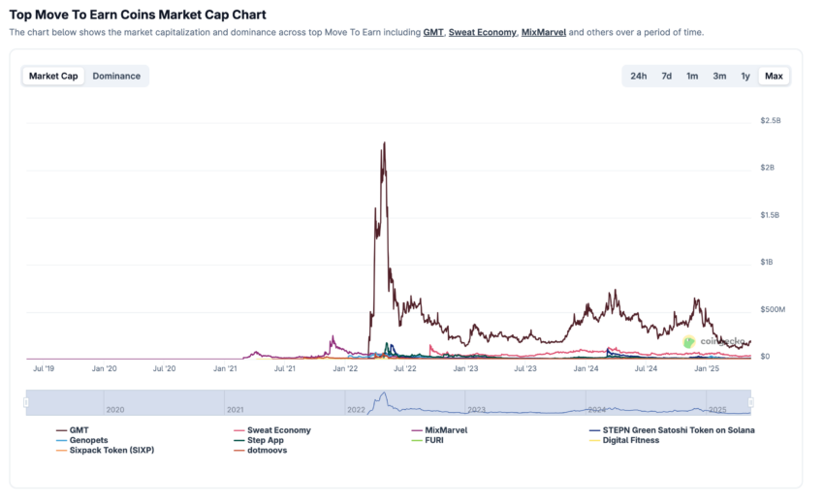Click left handle of range navigator
The image size is (824, 504).
[x=26, y=402]
